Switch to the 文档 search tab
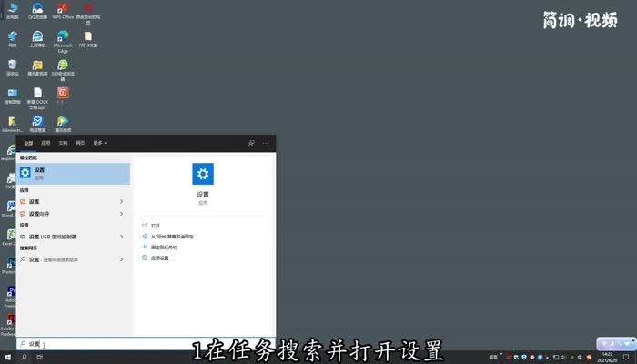 [63, 143]
